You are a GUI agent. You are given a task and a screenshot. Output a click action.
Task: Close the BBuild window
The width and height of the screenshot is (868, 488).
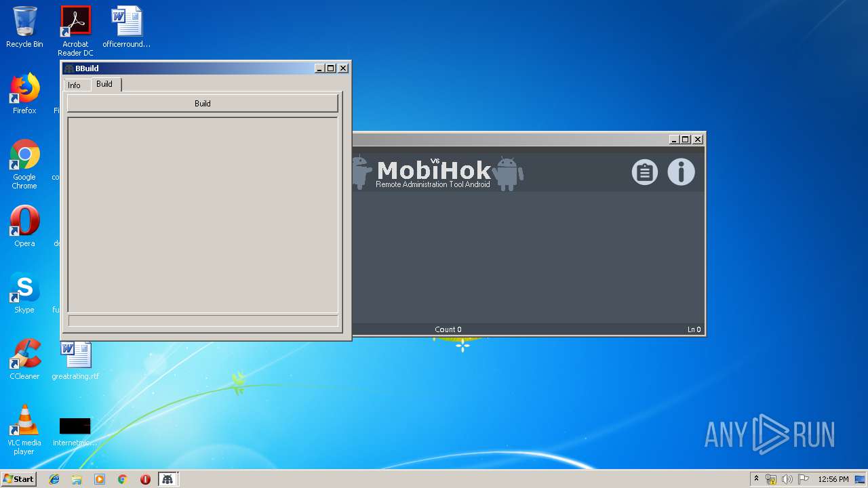tap(343, 68)
